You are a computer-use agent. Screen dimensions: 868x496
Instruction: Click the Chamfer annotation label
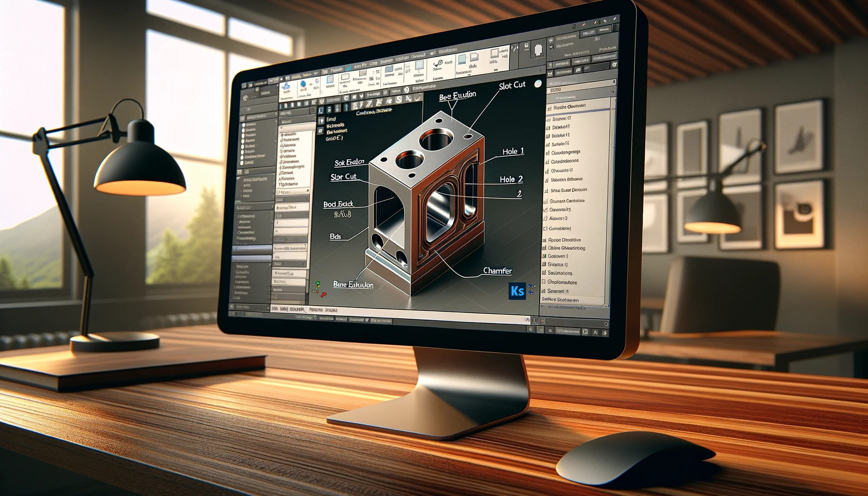click(x=497, y=271)
